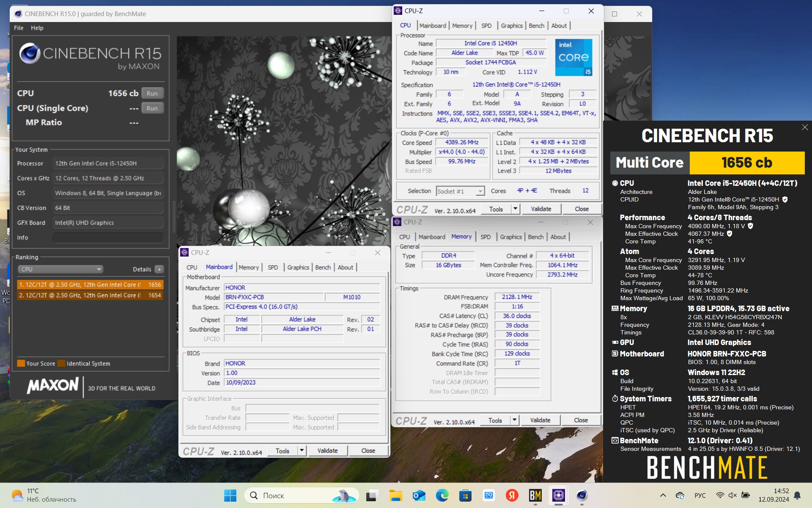
Task: Click the Details arrow button in Ranking
Action: tap(159, 269)
